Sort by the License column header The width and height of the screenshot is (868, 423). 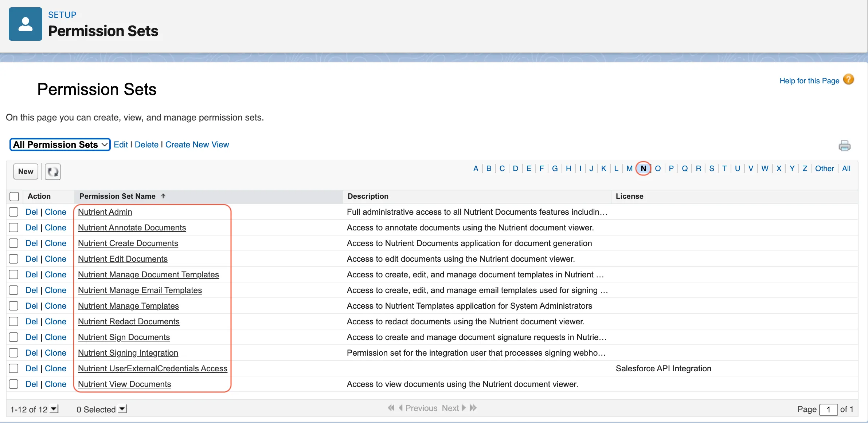pos(629,196)
